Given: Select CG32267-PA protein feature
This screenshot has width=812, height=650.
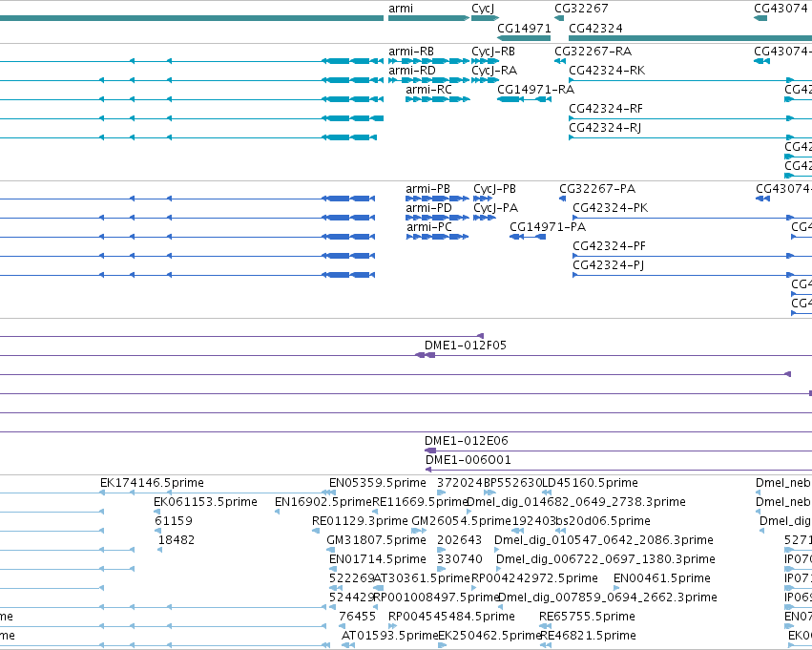Looking at the screenshot, I should [x=562, y=199].
